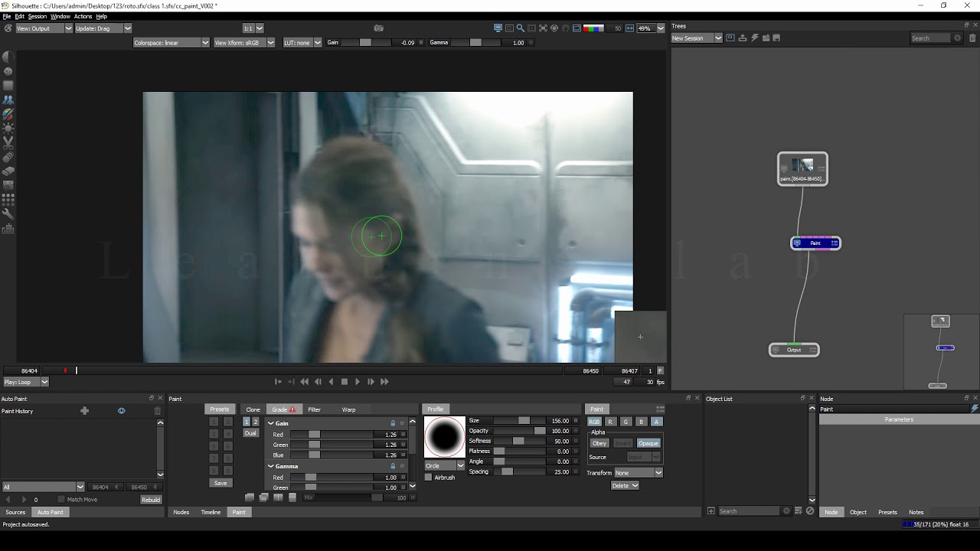
Task: Switch to the Clone tab
Action: click(x=253, y=409)
